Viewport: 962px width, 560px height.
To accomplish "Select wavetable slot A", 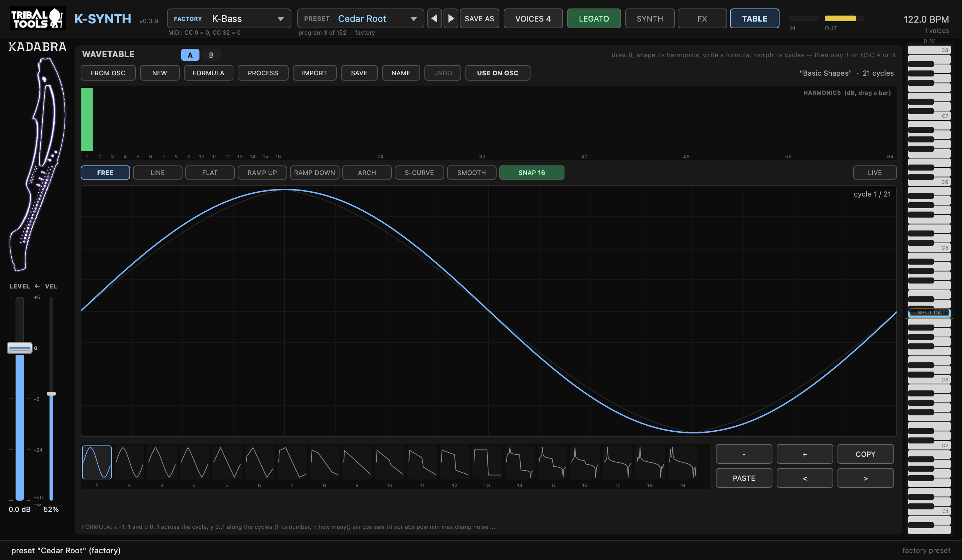I will (190, 55).
